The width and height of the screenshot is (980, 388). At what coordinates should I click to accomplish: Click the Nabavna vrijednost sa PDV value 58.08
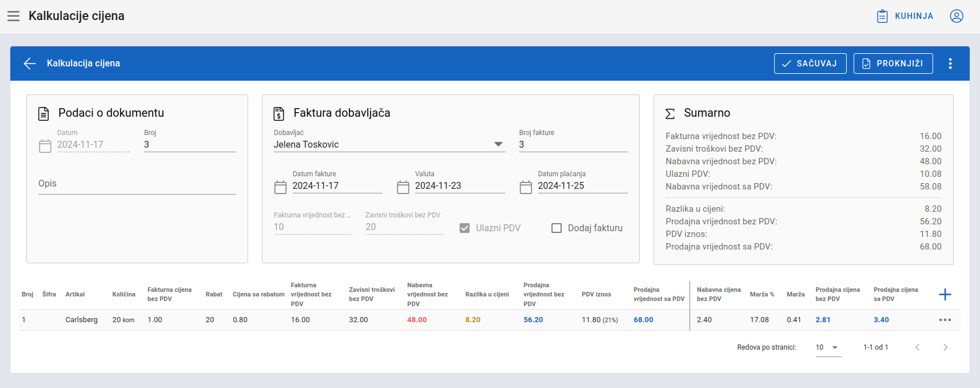[931, 187]
